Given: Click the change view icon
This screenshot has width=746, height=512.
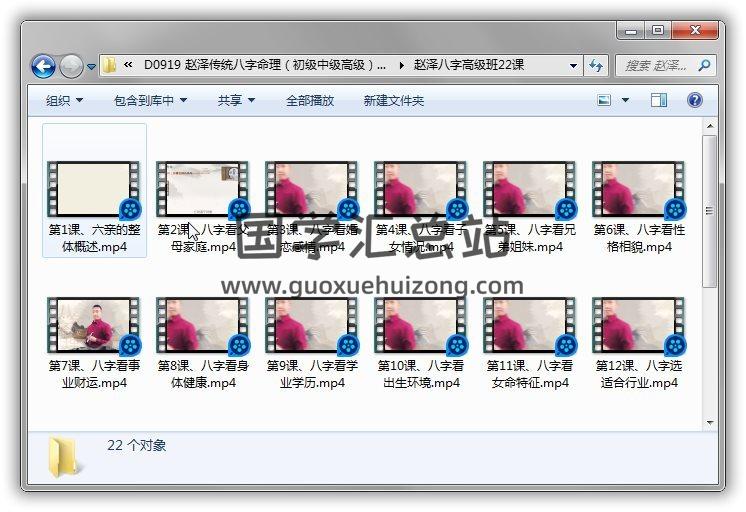Looking at the screenshot, I should click(x=604, y=100).
